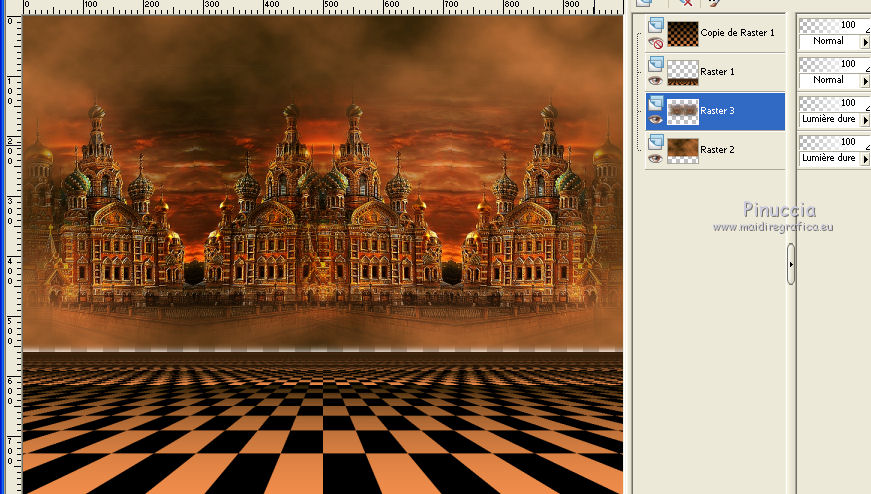Click the checkerboard floor on the canvas
Screen dimensions: 871x494
[322, 422]
